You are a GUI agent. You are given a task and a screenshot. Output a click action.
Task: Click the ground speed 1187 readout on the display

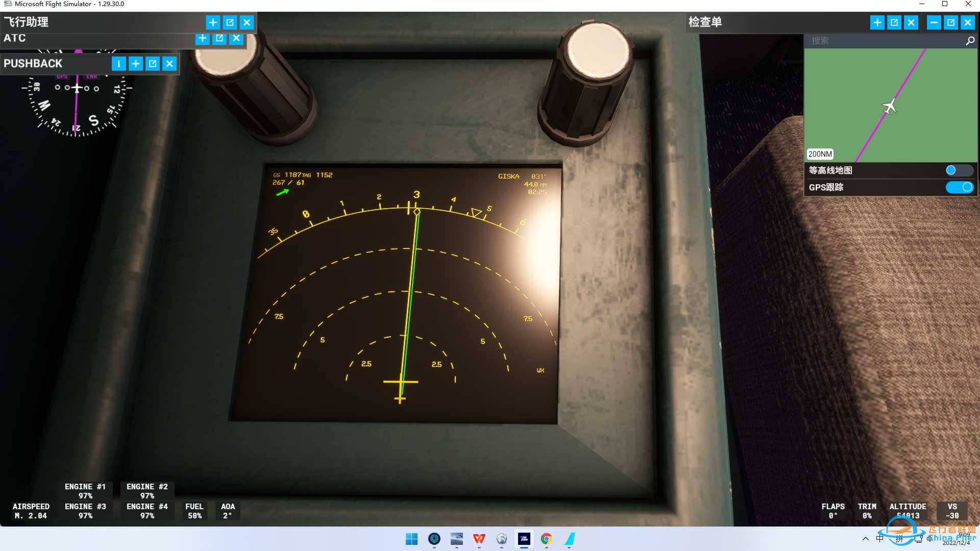pos(292,175)
